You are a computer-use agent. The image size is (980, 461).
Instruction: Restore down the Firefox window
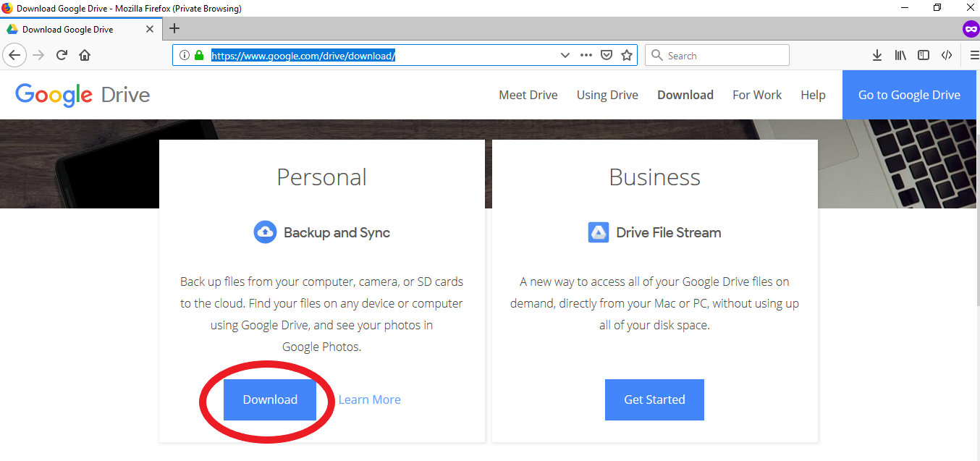coord(937,8)
